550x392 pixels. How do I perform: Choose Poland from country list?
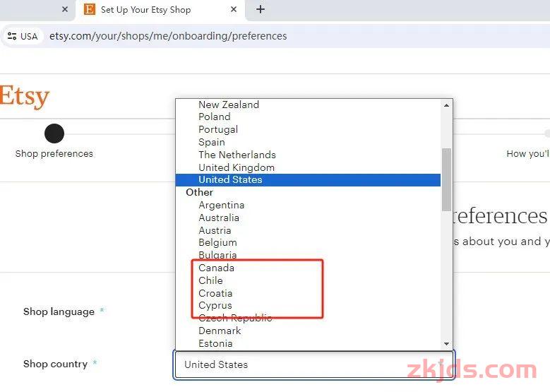(x=308, y=117)
